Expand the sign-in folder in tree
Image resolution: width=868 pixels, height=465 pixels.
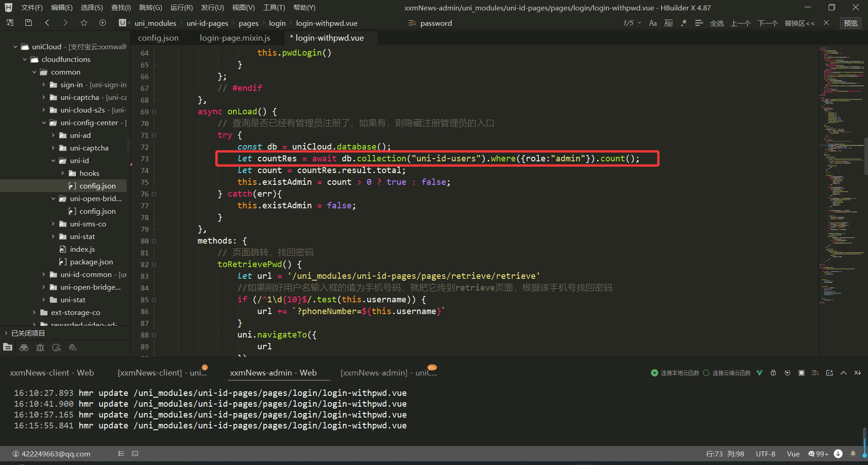coord(44,85)
